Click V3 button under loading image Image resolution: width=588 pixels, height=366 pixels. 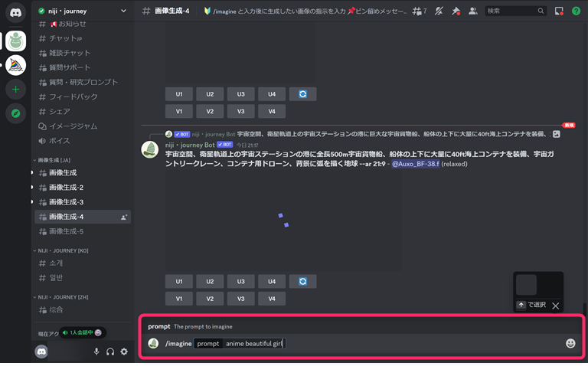coord(240,299)
